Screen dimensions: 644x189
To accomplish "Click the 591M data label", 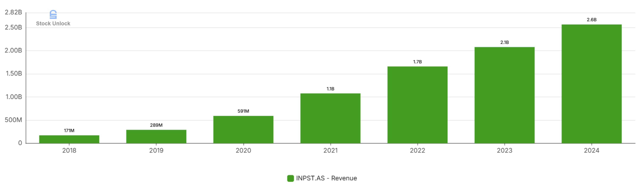I will [x=243, y=111].
